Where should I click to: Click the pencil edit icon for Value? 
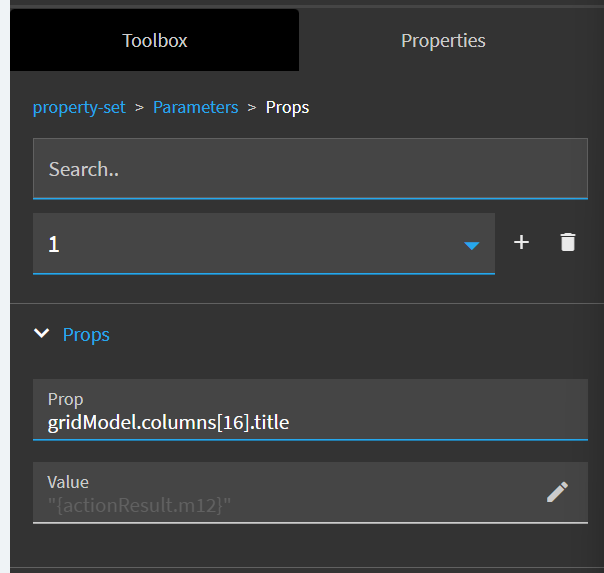pyautogui.click(x=558, y=491)
